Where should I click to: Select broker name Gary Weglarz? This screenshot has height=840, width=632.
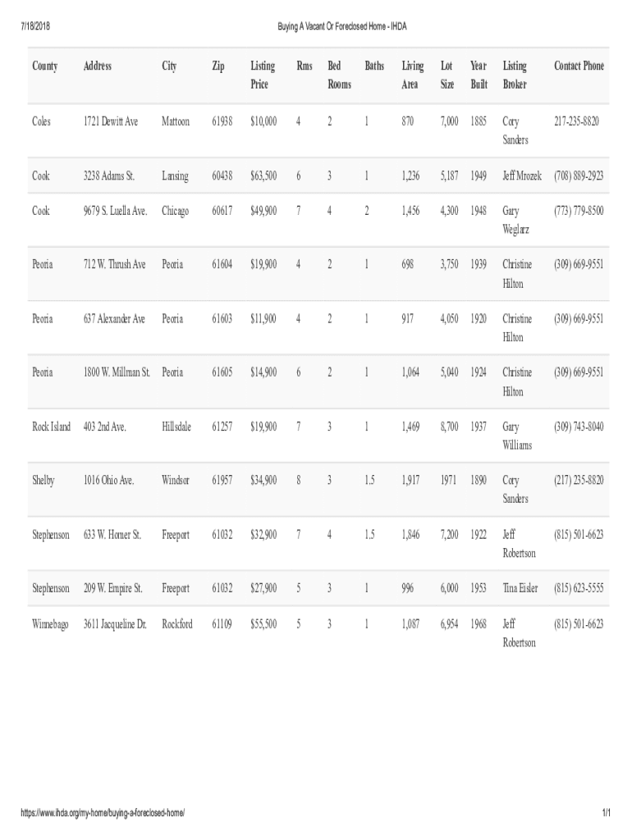[516, 220]
